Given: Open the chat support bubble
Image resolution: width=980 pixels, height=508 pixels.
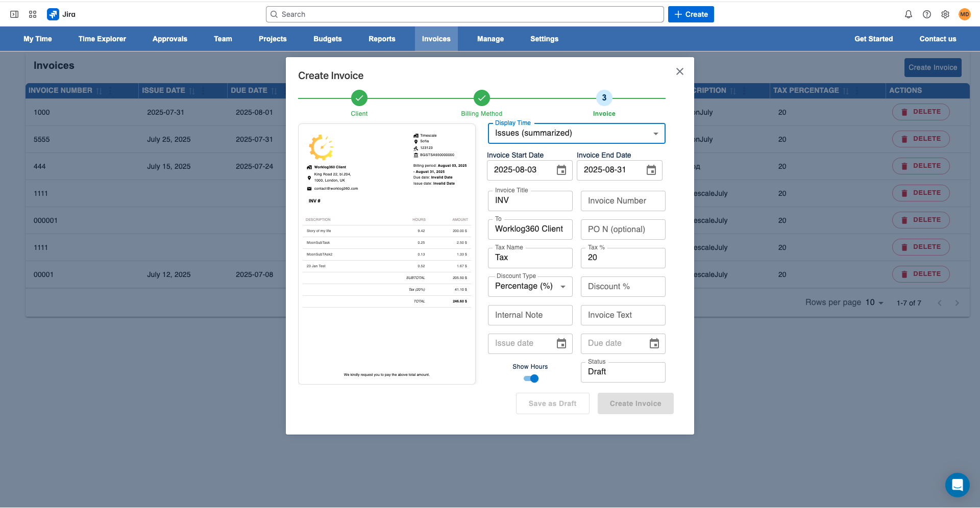Looking at the screenshot, I should coord(958,485).
